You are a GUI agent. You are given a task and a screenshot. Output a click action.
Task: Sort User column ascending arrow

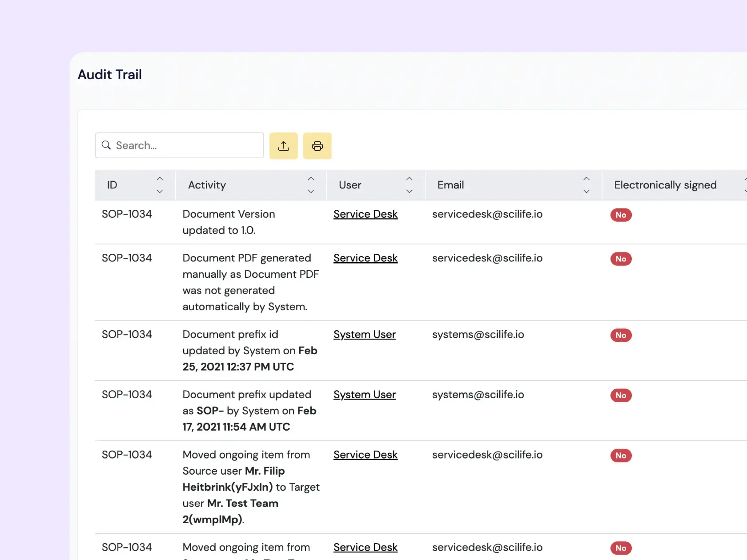(409, 179)
